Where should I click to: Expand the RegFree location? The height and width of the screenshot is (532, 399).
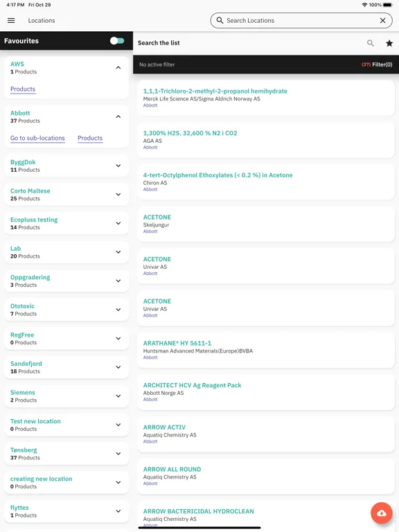118,338
